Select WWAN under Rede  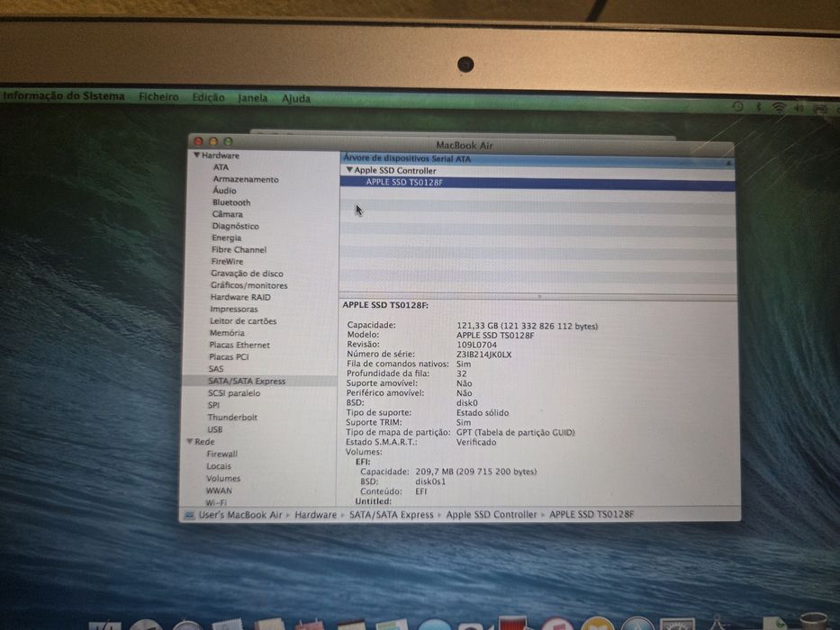point(219,490)
